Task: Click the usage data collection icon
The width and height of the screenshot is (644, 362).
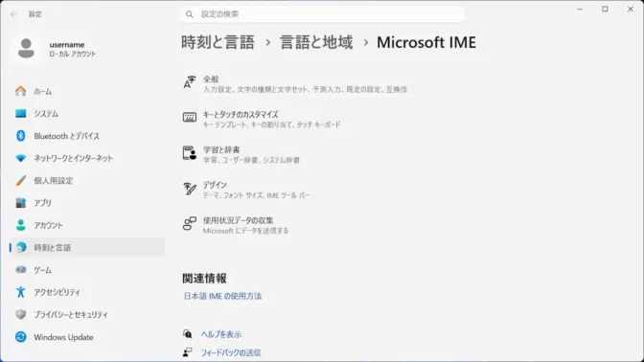Action: click(190, 224)
